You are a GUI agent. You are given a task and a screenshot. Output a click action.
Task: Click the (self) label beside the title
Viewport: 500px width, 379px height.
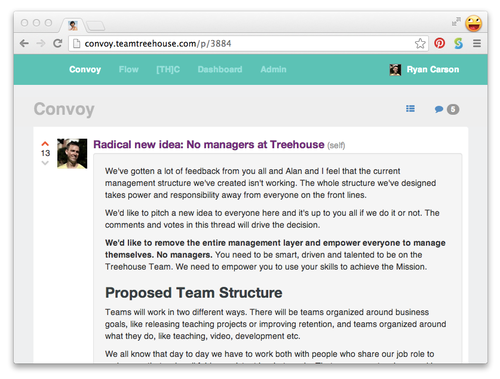pyautogui.click(x=336, y=145)
